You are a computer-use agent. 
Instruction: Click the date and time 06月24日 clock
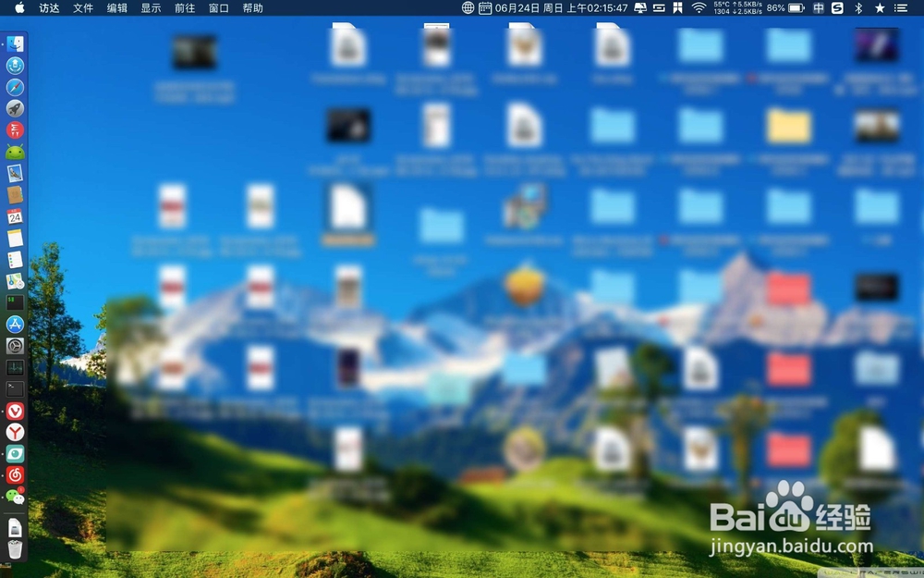[x=561, y=7]
